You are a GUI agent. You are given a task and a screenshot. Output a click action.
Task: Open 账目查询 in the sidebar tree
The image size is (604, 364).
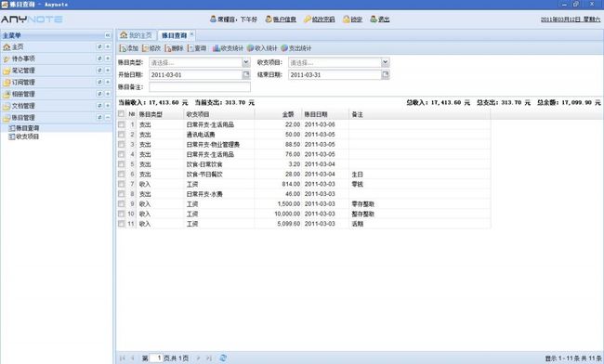pyautogui.click(x=27, y=128)
